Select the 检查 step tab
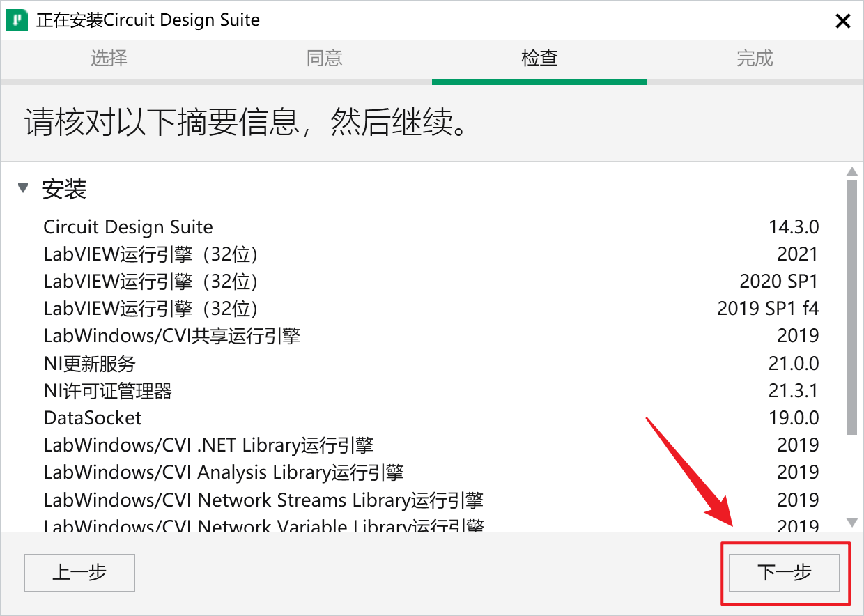This screenshot has width=864, height=616. tap(539, 59)
